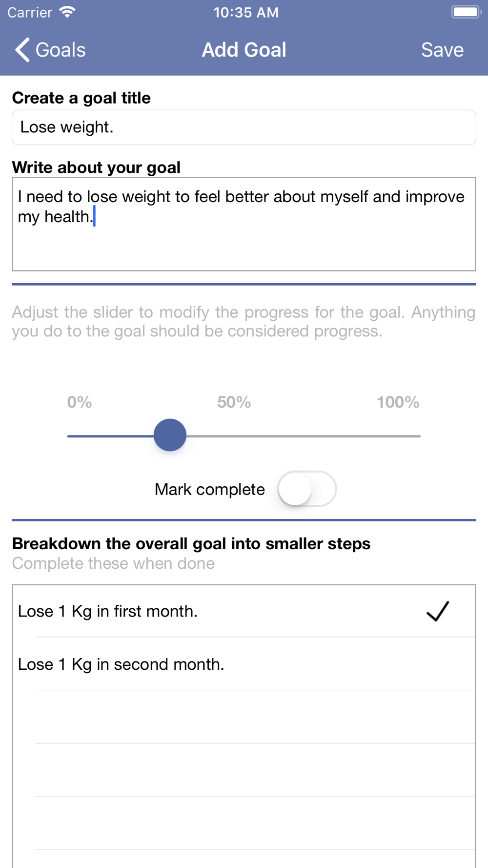Click the progress slider thumb
Screen dimensions: 488x868
point(170,435)
